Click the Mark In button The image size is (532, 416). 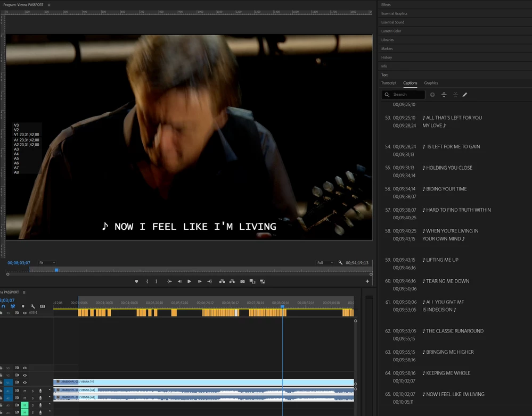tap(147, 281)
